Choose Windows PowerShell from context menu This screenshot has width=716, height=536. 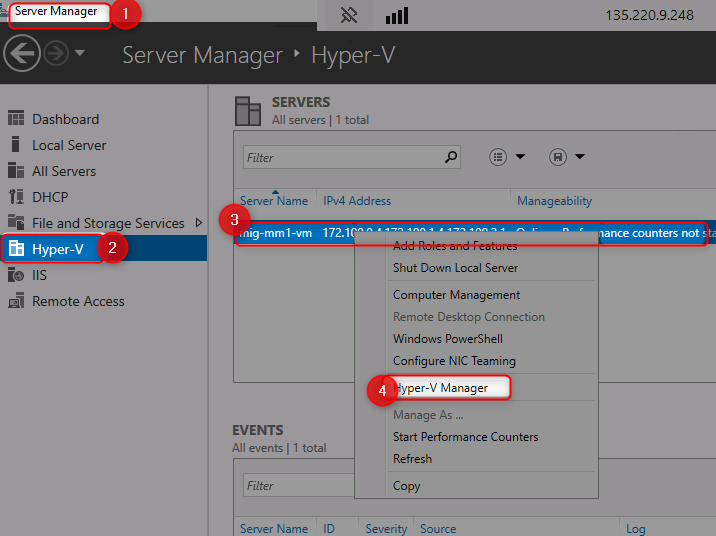(448, 339)
